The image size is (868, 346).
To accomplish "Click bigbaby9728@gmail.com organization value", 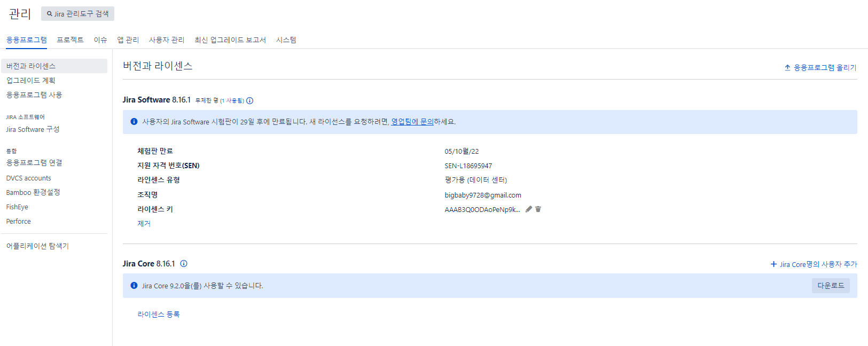I will pos(483,195).
